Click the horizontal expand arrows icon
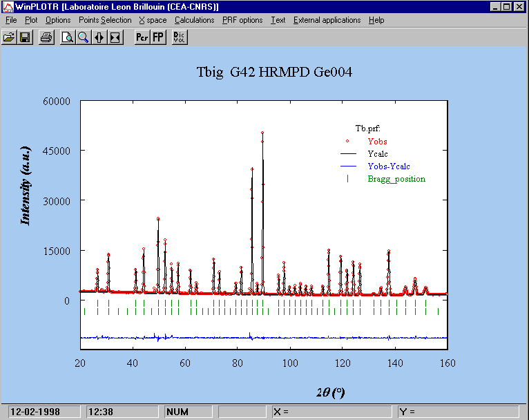 point(99,37)
